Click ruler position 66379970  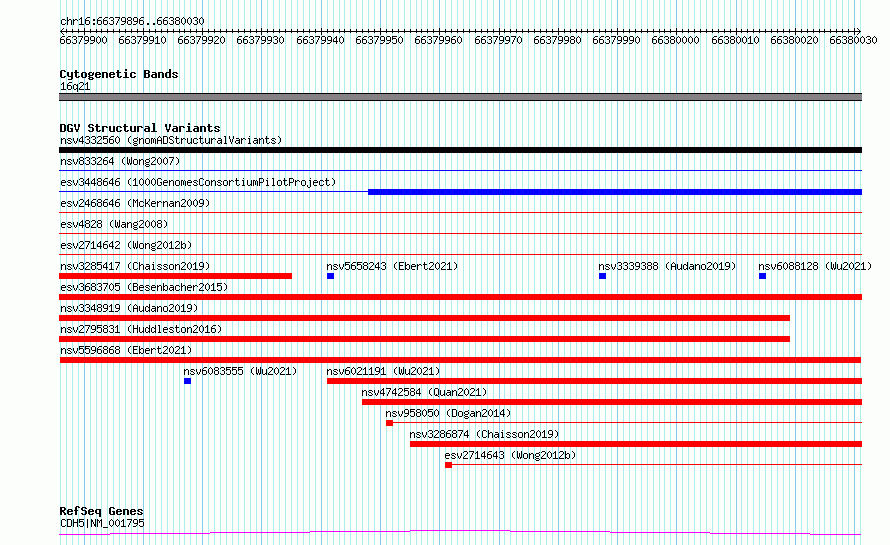(498, 40)
